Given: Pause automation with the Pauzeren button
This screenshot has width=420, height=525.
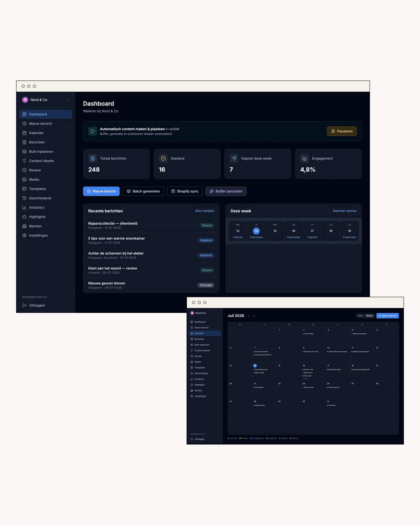Looking at the screenshot, I should point(342,131).
